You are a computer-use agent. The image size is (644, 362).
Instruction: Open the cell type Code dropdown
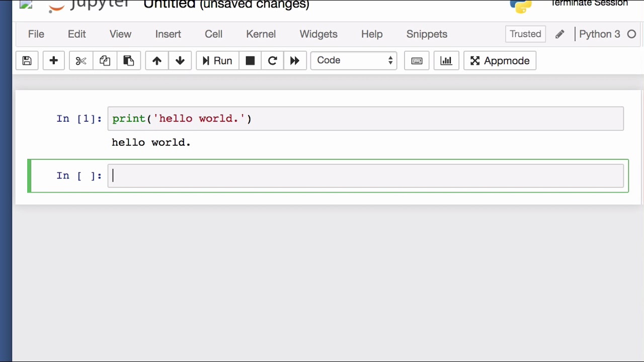354,61
